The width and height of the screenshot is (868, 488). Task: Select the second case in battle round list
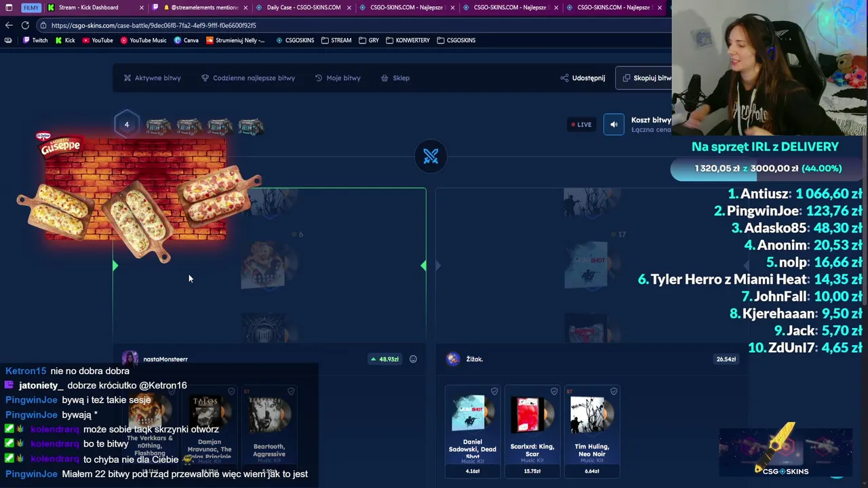[189, 127]
